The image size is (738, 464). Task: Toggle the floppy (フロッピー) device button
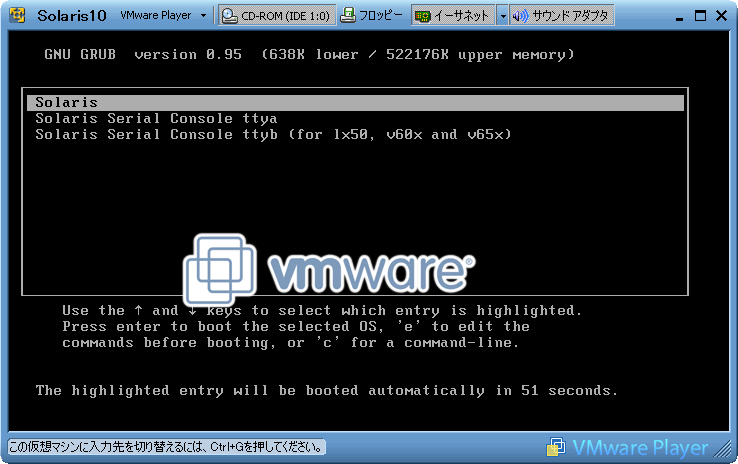pos(372,16)
